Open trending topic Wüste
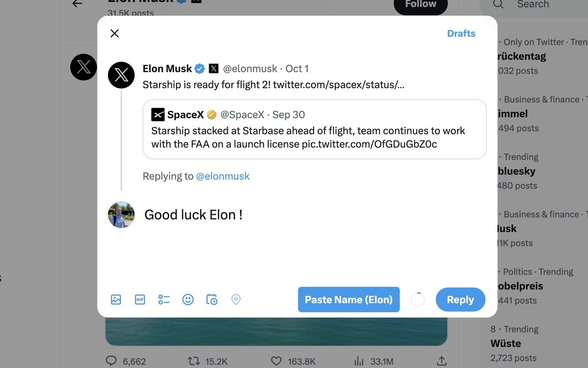This screenshot has height=368, width=588. tap(506, 344)
